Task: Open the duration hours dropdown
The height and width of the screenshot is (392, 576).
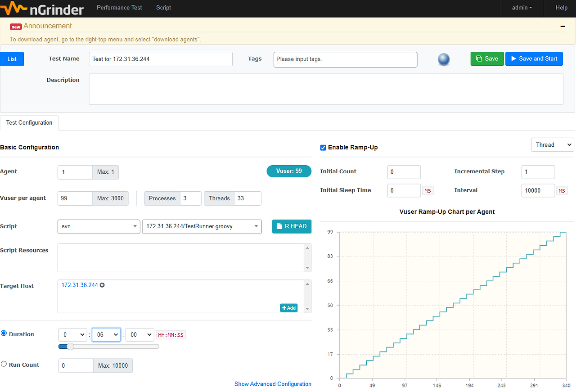Action: [73, 334]
